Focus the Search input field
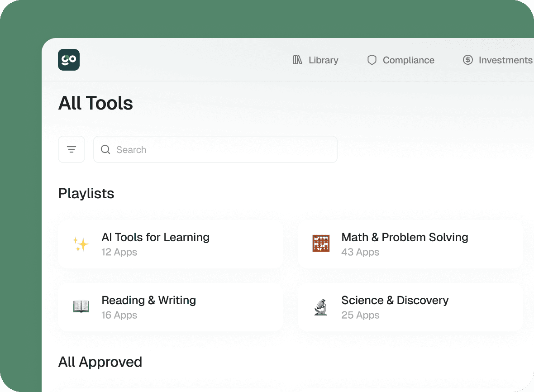 coord(215,149)
